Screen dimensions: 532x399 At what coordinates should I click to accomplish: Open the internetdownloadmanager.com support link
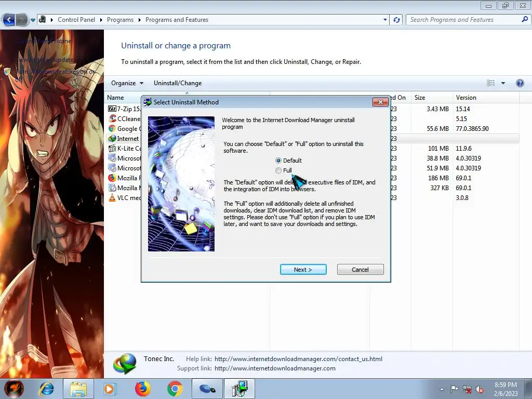click(x=275, y=368)
